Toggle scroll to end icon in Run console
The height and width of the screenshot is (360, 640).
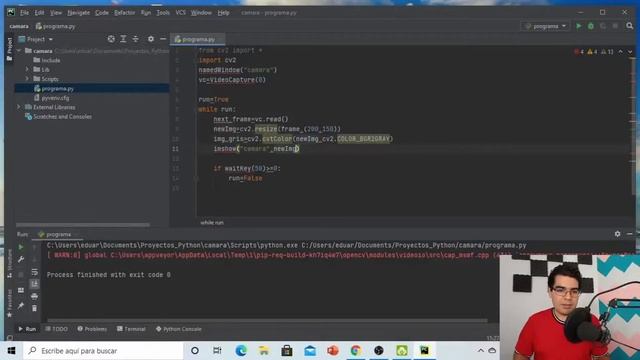point(35,284)
